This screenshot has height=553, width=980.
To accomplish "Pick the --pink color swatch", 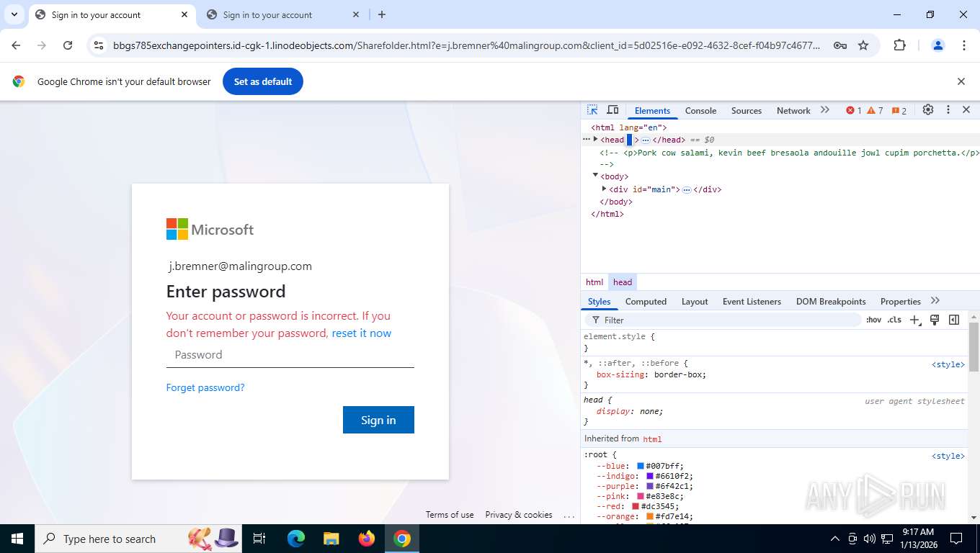I will click(641, 496).
